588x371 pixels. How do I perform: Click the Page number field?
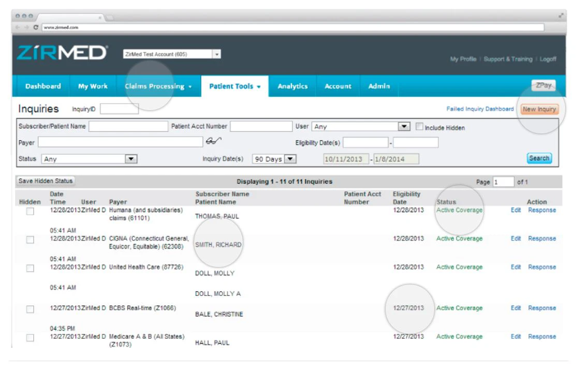click(x=503, y=182)
